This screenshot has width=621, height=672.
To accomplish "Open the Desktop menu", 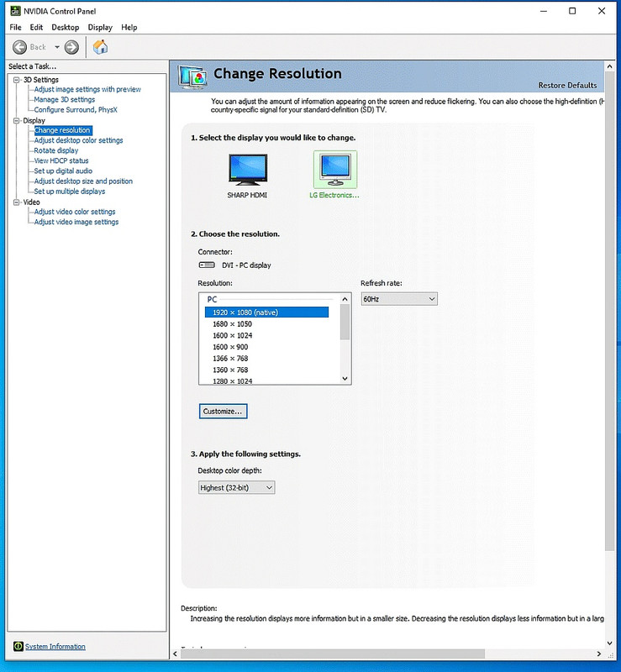I will click(66, 28).
